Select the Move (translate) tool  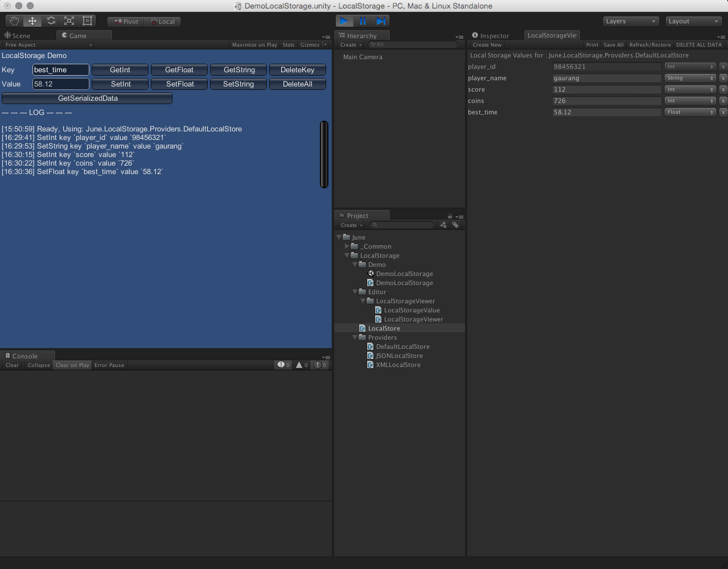click(x=32, y=21)
